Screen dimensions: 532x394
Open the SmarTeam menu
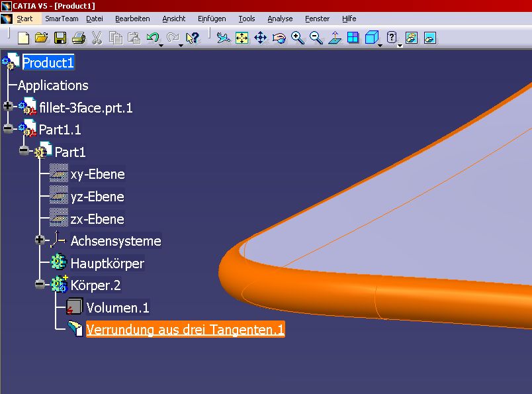coord(62,19)
